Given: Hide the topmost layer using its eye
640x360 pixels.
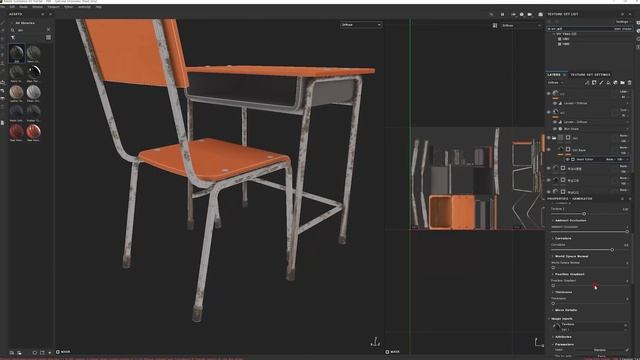Looking at the screenshot, I should [x=549, y=93].
